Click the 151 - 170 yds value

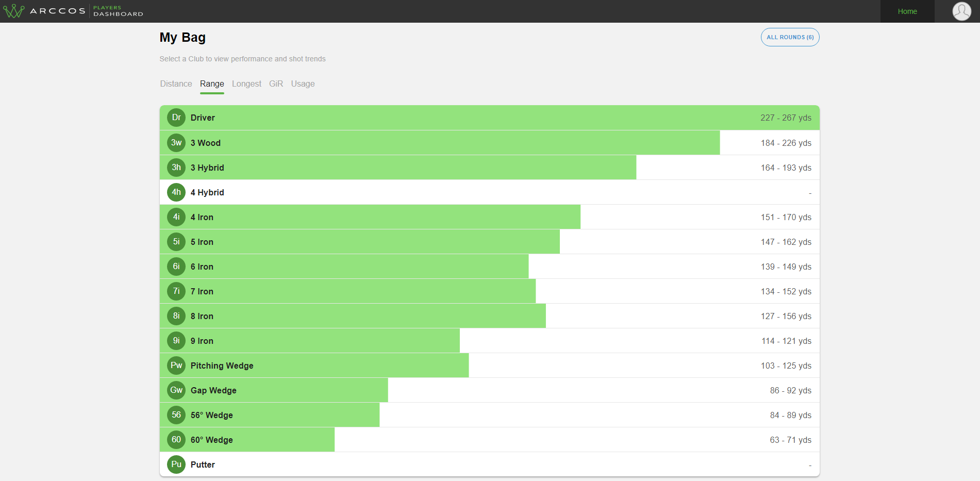(x=786, y=217)
